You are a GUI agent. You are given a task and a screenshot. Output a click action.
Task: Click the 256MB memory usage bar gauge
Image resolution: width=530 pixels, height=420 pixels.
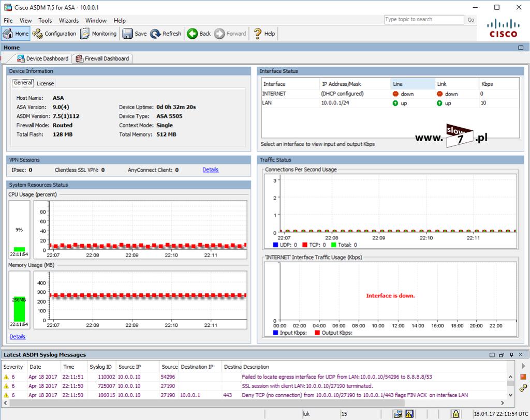tap(19, 299)
